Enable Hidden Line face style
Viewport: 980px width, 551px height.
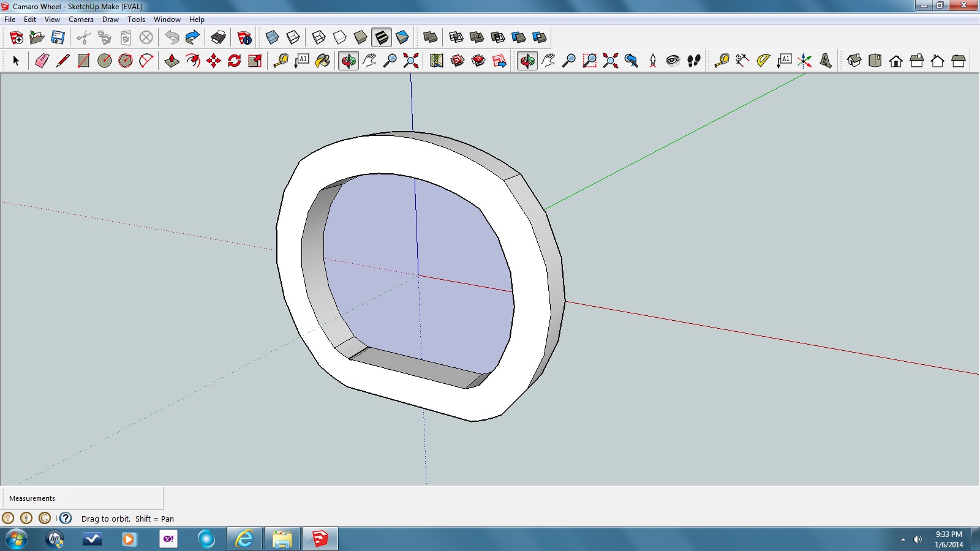(x=340, y=37)
